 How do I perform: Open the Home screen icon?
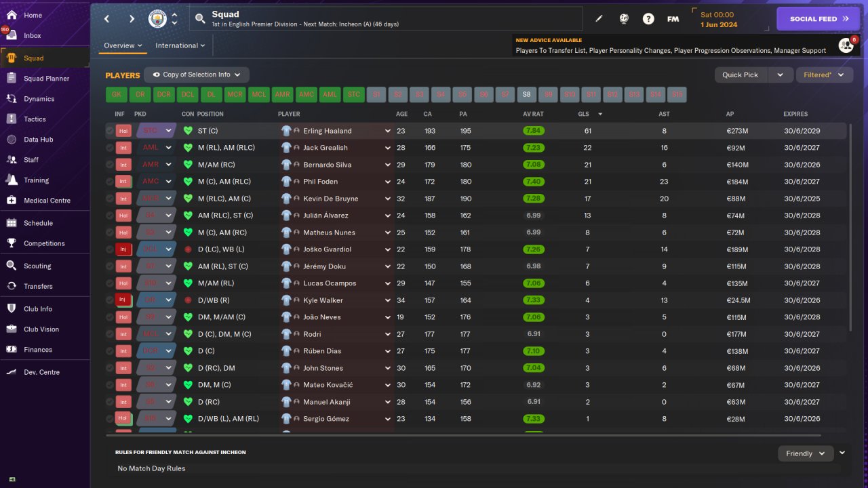(x=12, y=15)
